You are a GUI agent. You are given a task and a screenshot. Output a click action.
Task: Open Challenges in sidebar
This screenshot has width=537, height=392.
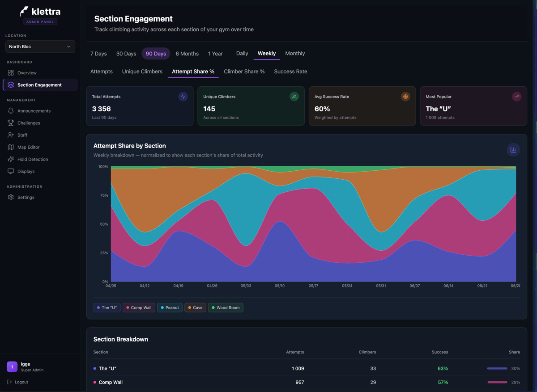(40, 123)
